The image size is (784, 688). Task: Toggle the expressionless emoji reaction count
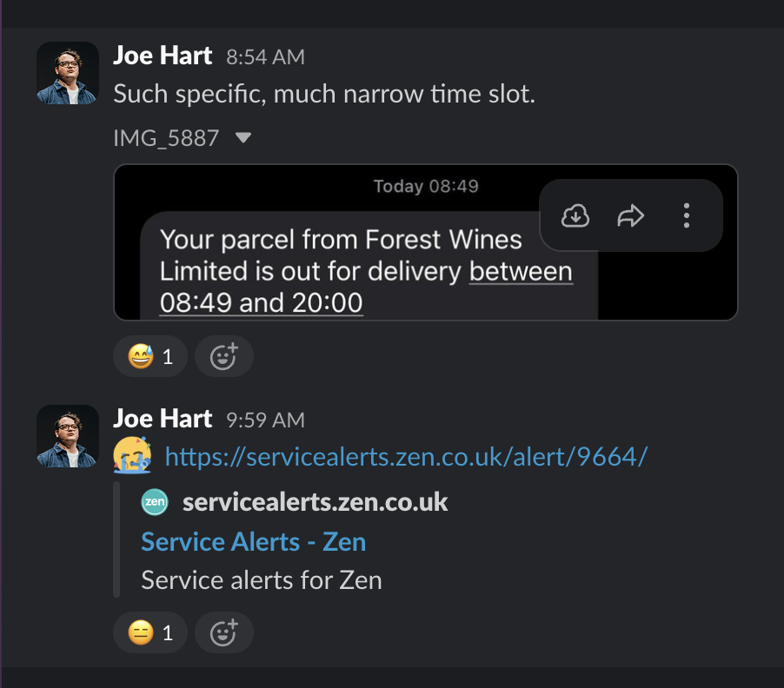click(149, 632)
